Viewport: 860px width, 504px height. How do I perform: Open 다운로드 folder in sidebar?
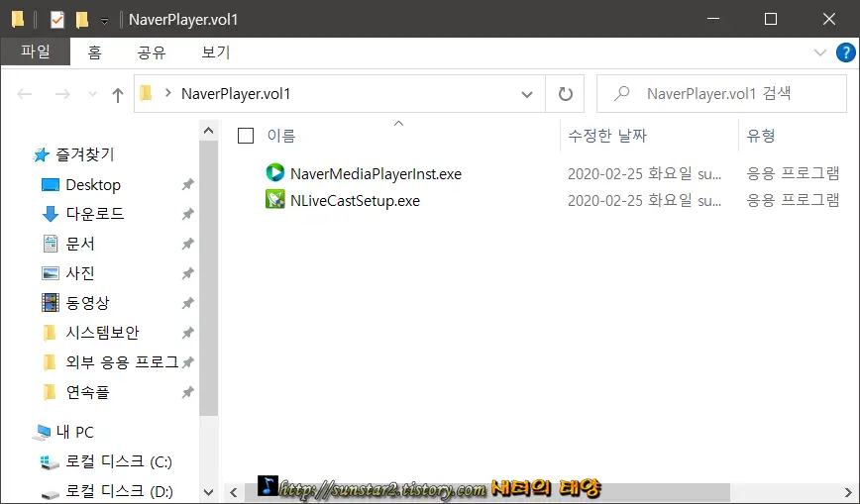click(x=95, y=213)
